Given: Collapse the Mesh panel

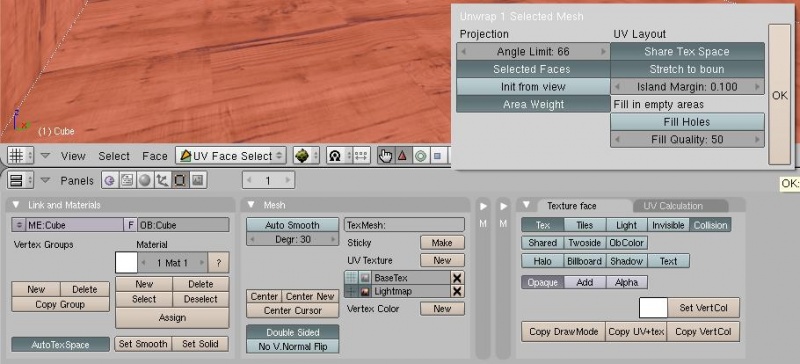Looking at the screenshot, I should coord(252,205).
